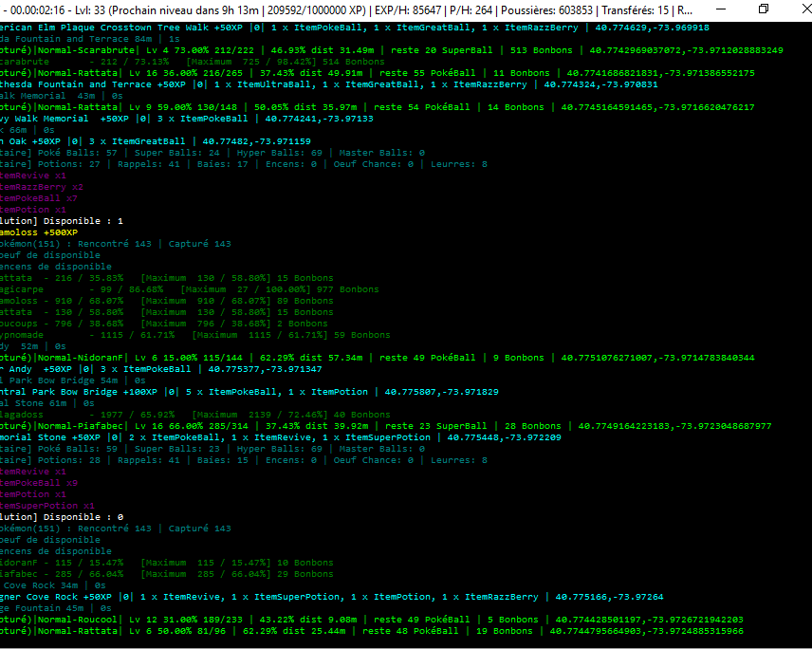Click magenta line 'ItemPokeBall x7'

[x=39, y=198]
